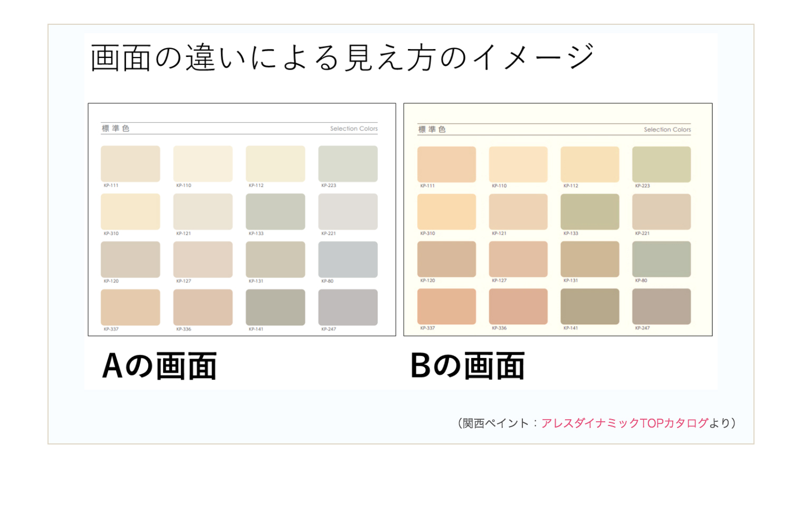
Task: Click the KP-223 swatch in A panel
Action: coord(348,164)
